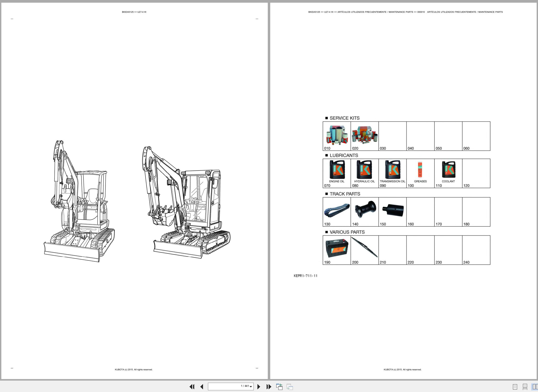Click the left page header BKIDA5125 >> U27-4 HI

[134, 12]
